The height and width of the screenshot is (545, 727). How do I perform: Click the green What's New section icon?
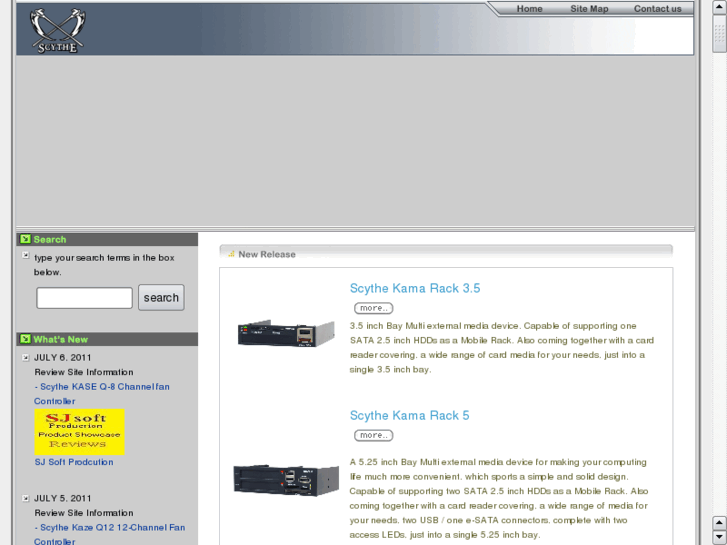[26, 339]
